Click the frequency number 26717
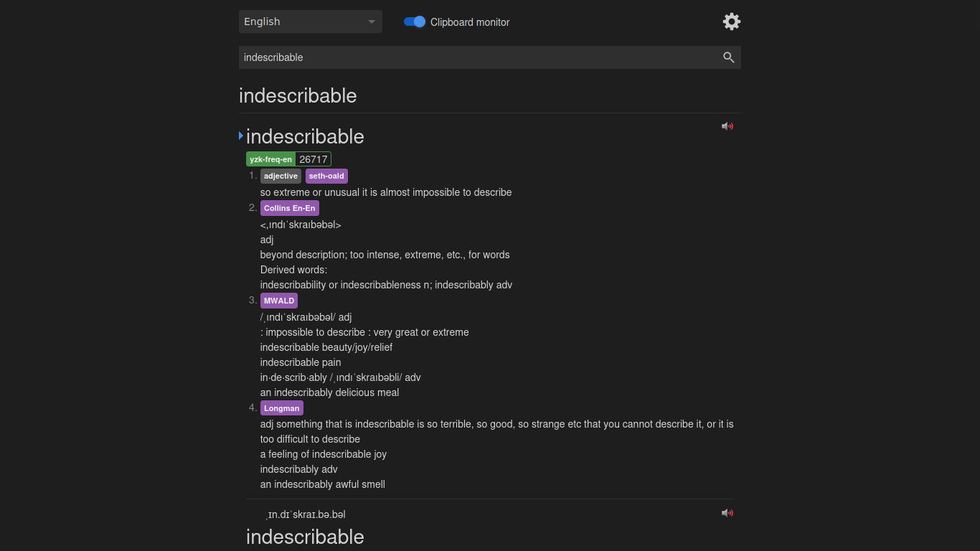This screenshot has height=551, width=980. [313, 159]
